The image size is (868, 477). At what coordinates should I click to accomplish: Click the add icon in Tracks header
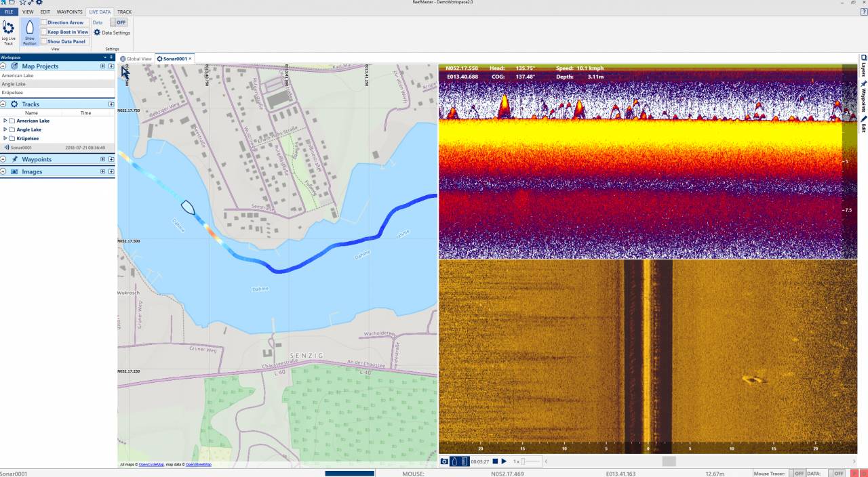[x=111, y=104]
